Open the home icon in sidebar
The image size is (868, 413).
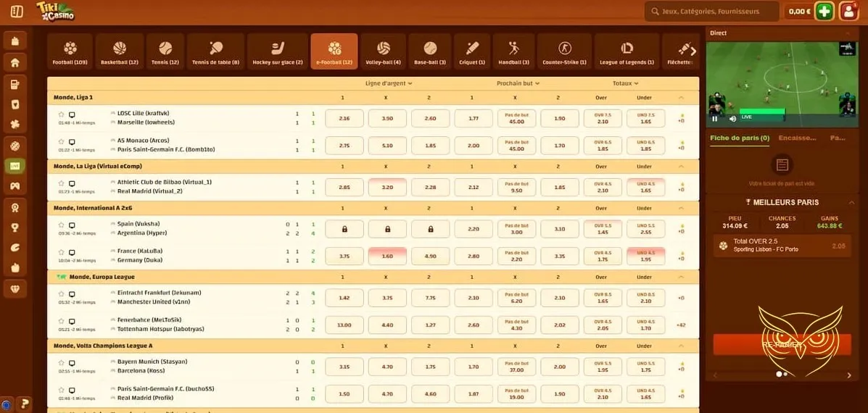coord(15,62)
